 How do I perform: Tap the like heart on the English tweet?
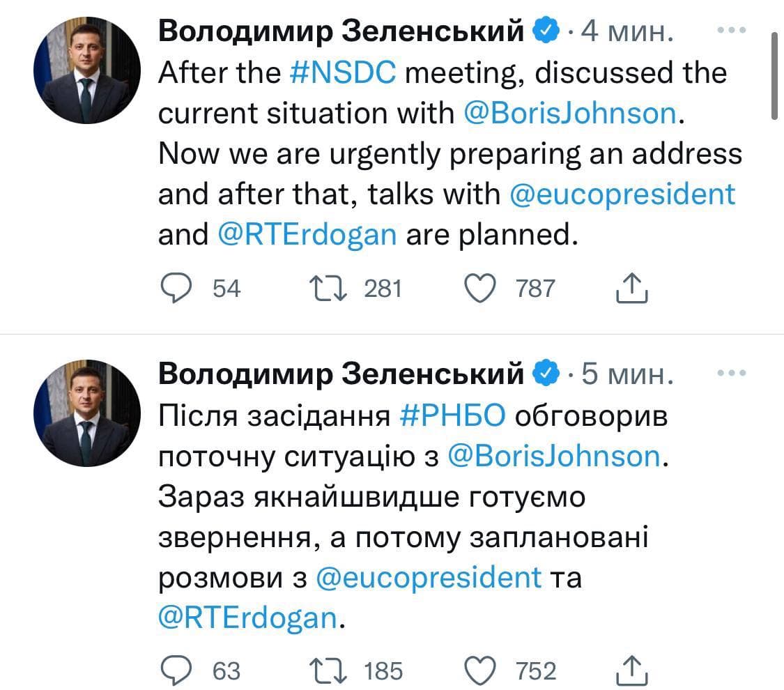click(480, 287)
